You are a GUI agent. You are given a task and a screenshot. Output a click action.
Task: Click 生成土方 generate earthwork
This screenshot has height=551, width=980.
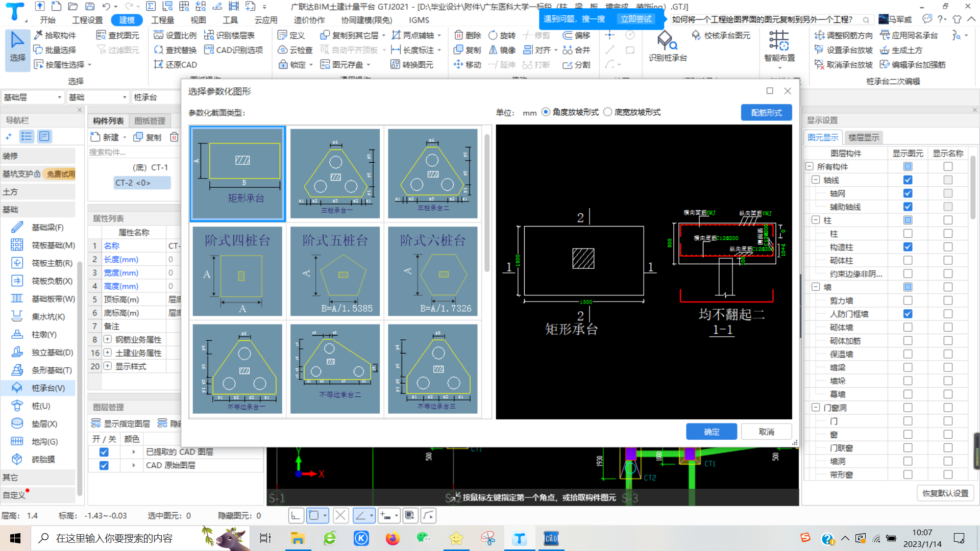click(x=901, y=50)
